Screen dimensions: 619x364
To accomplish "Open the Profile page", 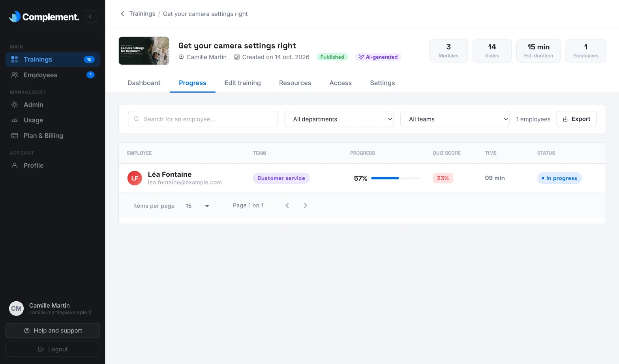I will (x=53, y=166).
